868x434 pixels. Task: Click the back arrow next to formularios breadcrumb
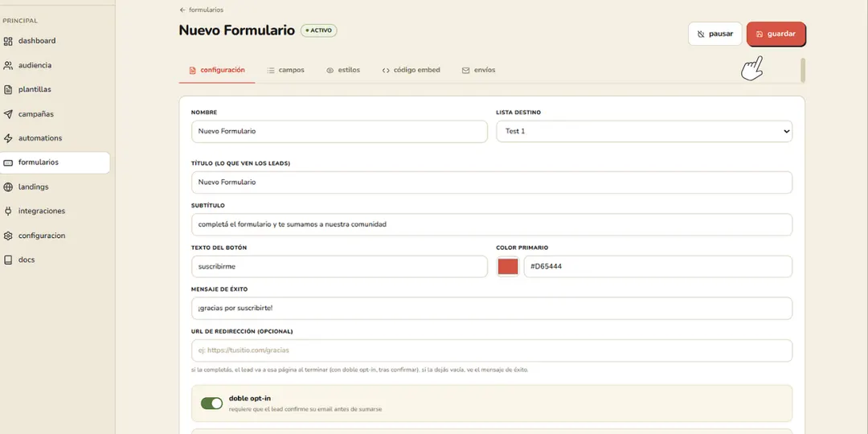pyautogui.click(x=182, y=10)
